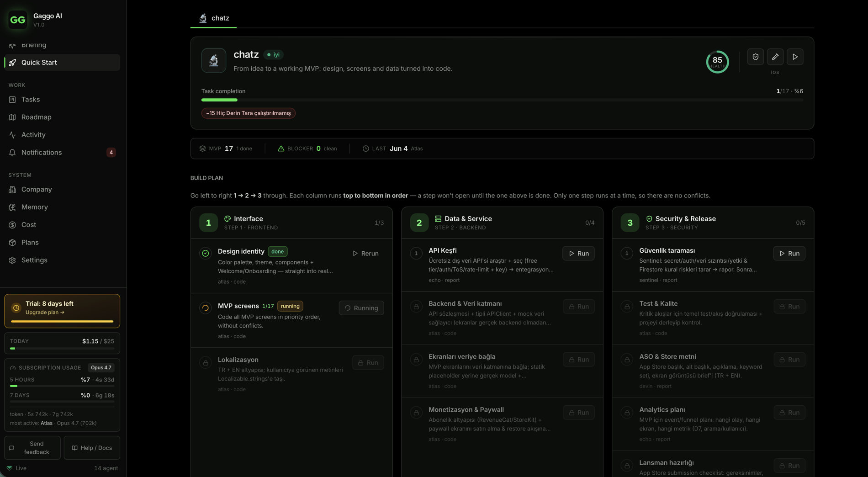The image size is (868, 477).
Task: Click the Upgrade plan link
Action: click(45, 313)
